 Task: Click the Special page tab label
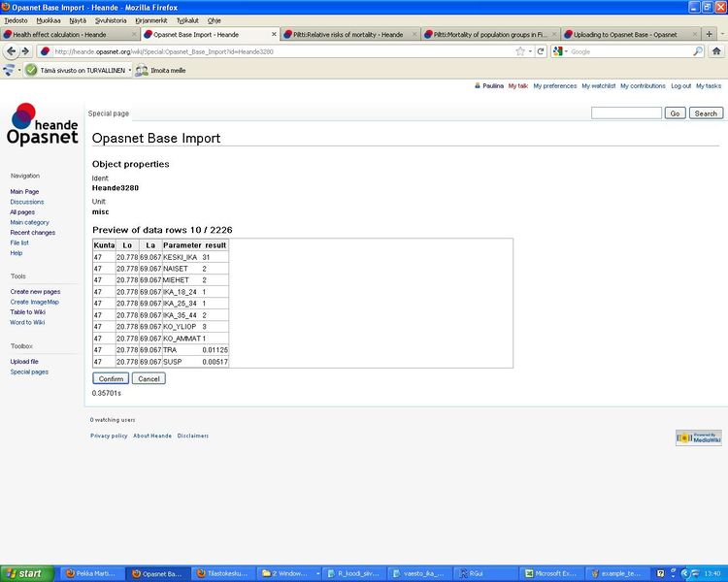(109, 113)
